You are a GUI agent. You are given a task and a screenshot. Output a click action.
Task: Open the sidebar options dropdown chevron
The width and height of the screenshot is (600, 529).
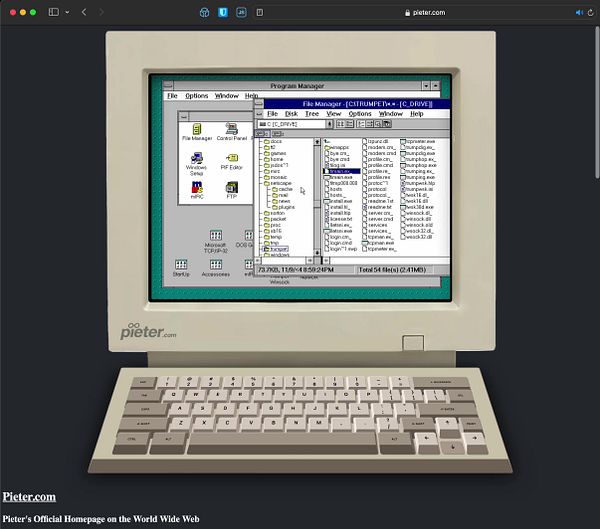(67, 12)
